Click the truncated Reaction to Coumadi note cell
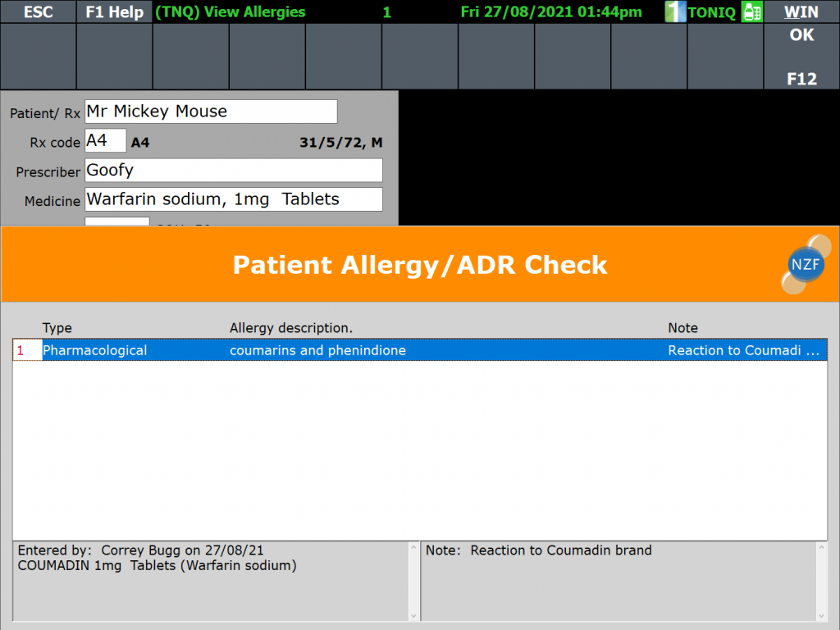 [743, 350]
